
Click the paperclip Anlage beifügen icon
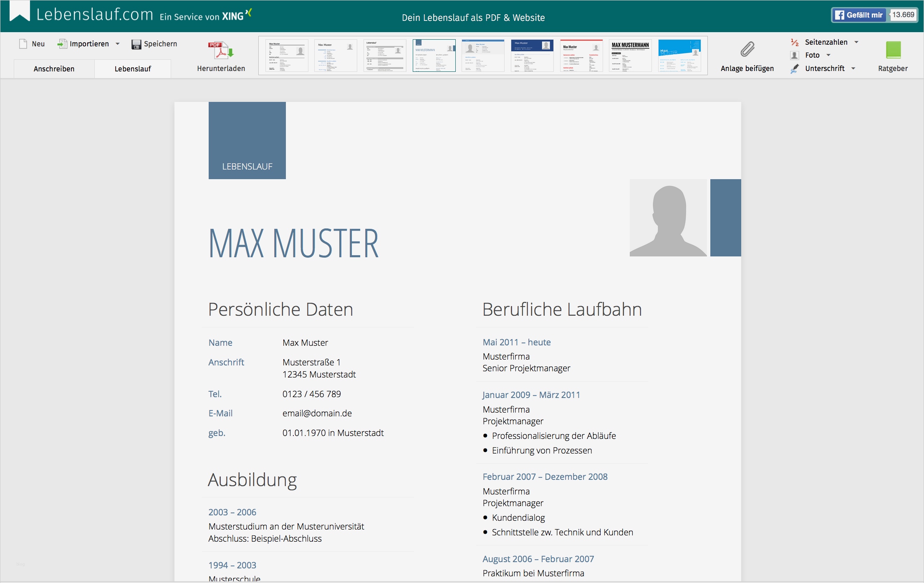[x=747, y=49]
